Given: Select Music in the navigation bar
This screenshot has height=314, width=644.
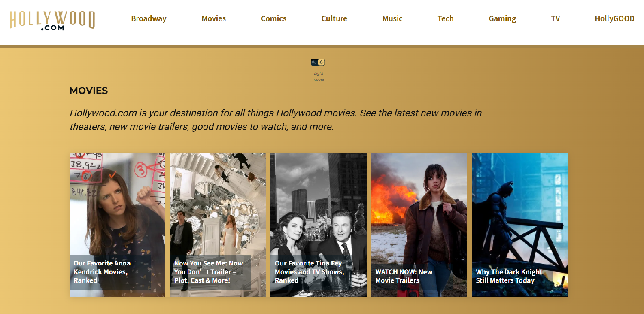Looking at the screenshot, I should coord(392,18).
